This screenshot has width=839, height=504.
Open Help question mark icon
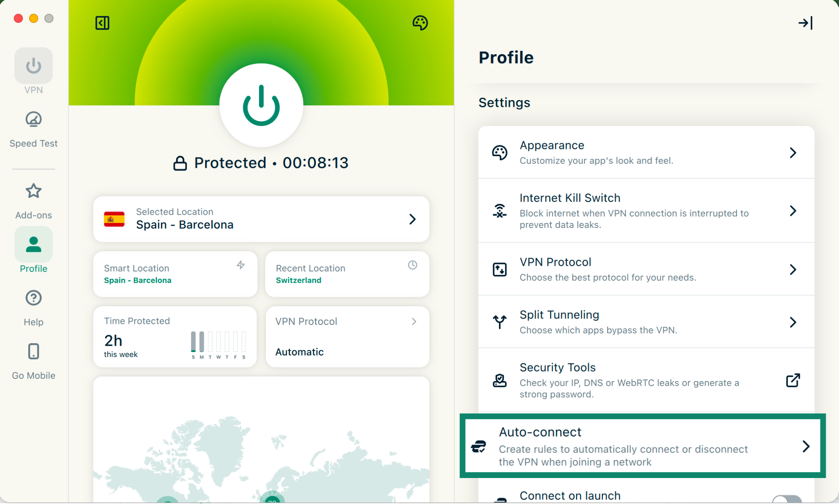point(33,298)
